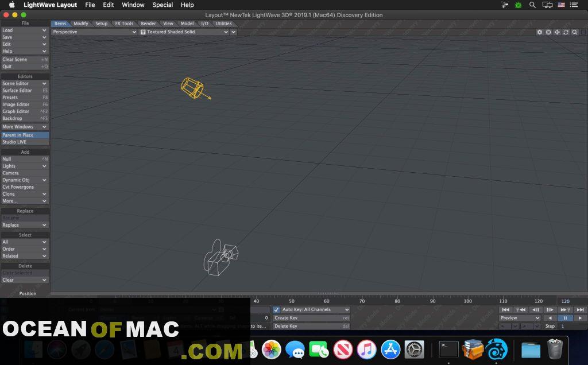
Task: Open the Scene Editor dropdown
Action: coord(25,84)
